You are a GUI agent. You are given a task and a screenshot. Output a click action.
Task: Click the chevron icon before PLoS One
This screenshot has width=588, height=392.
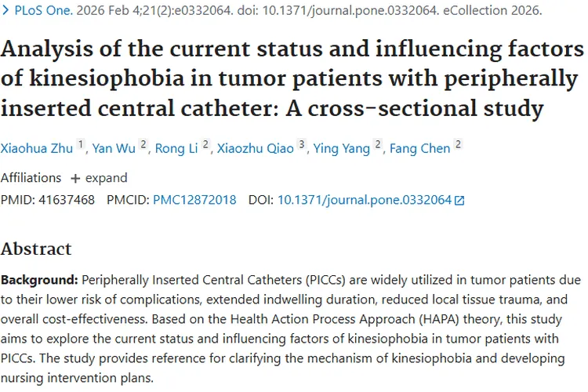click(x=6, y=12)
